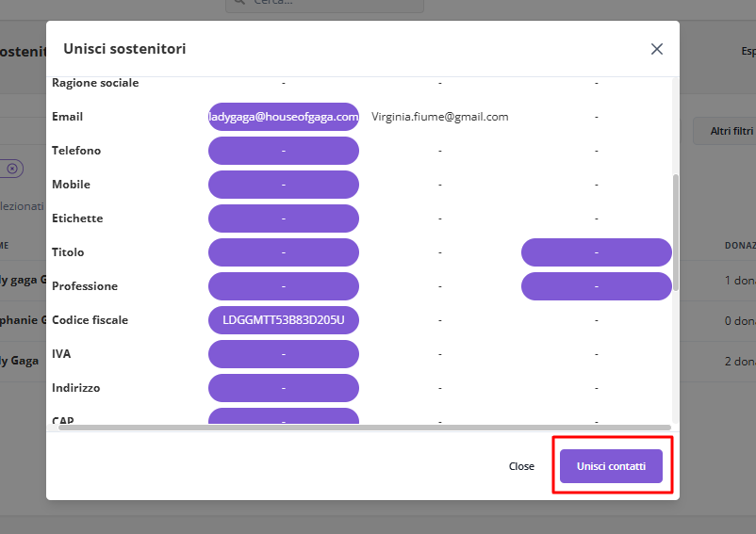Open the Altri filtri button behind the dialog

tap(726, 132)
